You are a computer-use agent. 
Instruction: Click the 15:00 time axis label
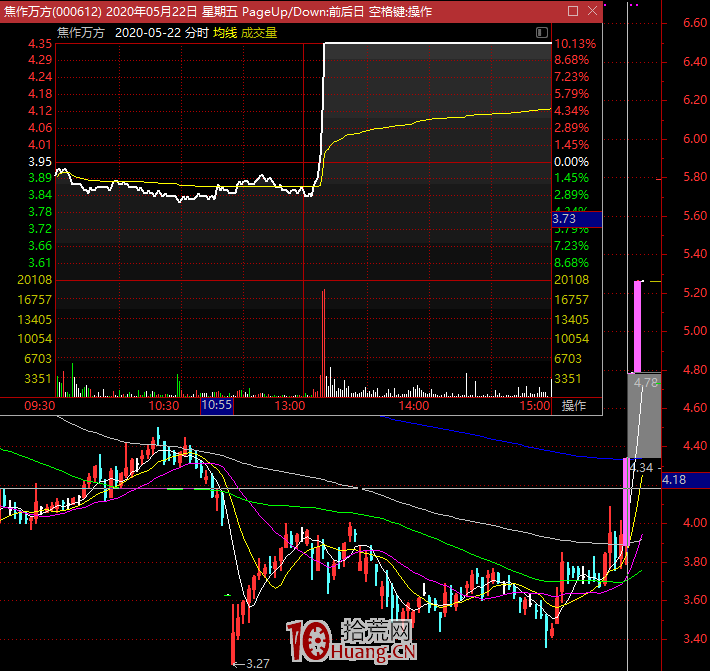[535, 405]
